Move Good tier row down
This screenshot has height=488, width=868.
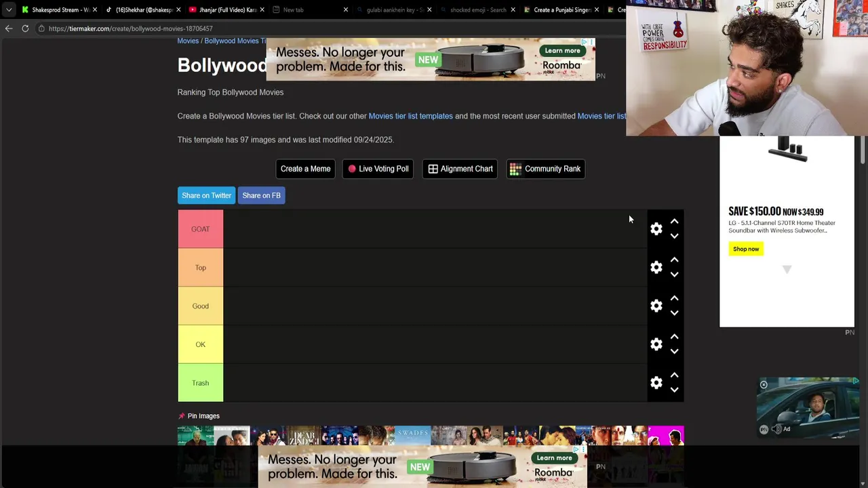tap(674, 313)
